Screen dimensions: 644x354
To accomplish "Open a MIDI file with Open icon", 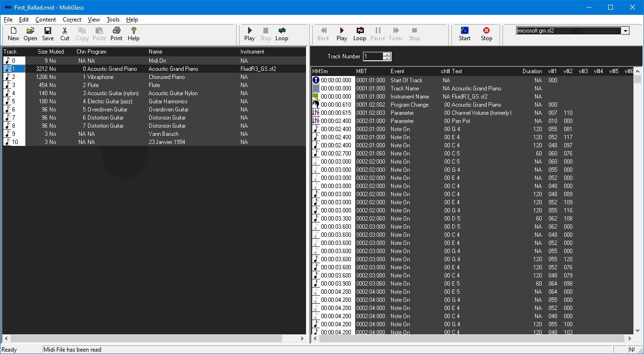I will coord(30,34).
